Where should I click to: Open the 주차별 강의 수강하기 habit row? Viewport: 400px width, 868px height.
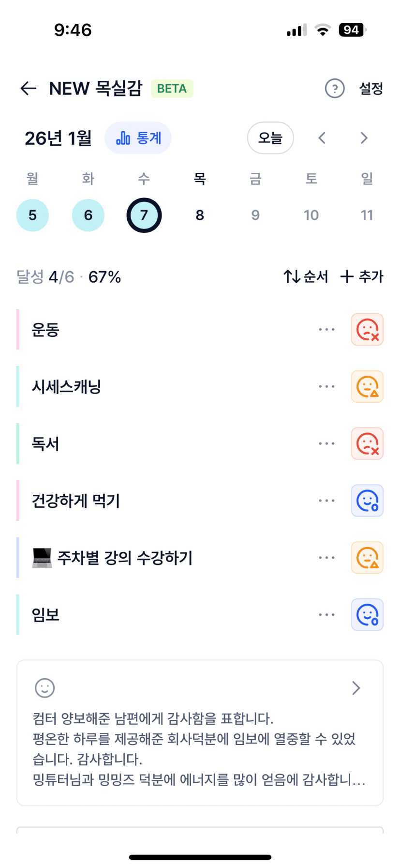pyautogui.click(x=125, y=558)
